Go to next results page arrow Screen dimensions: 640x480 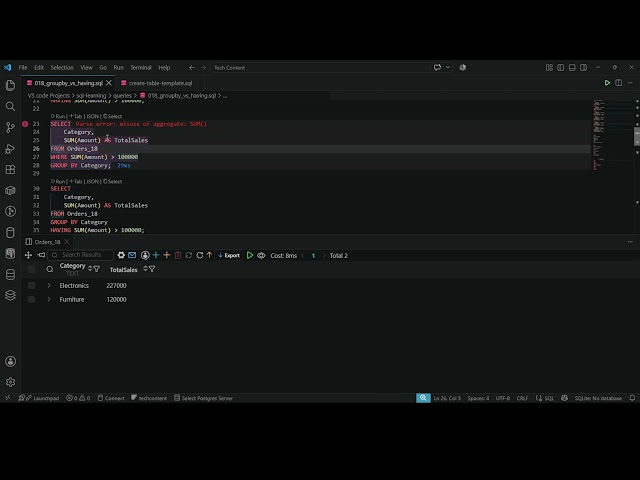tap(324, 256)
